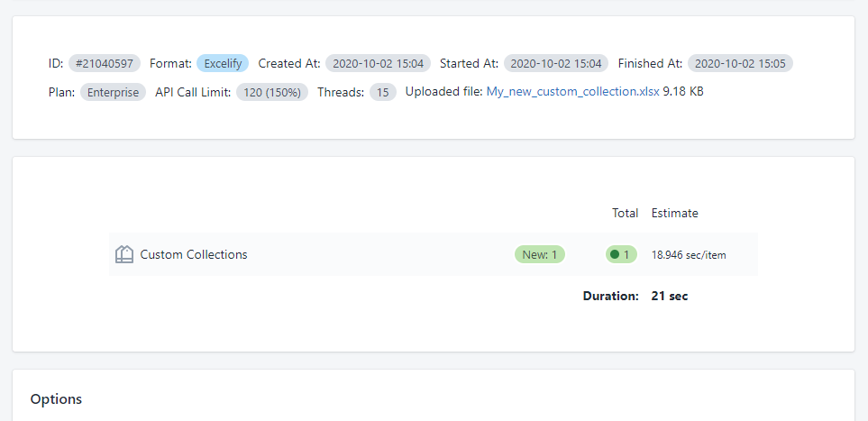Image resolution: width=868 pixels, height=421 pixels.
Task: Click the 9.18 KB file size text
Action: [x=683, y=92]
